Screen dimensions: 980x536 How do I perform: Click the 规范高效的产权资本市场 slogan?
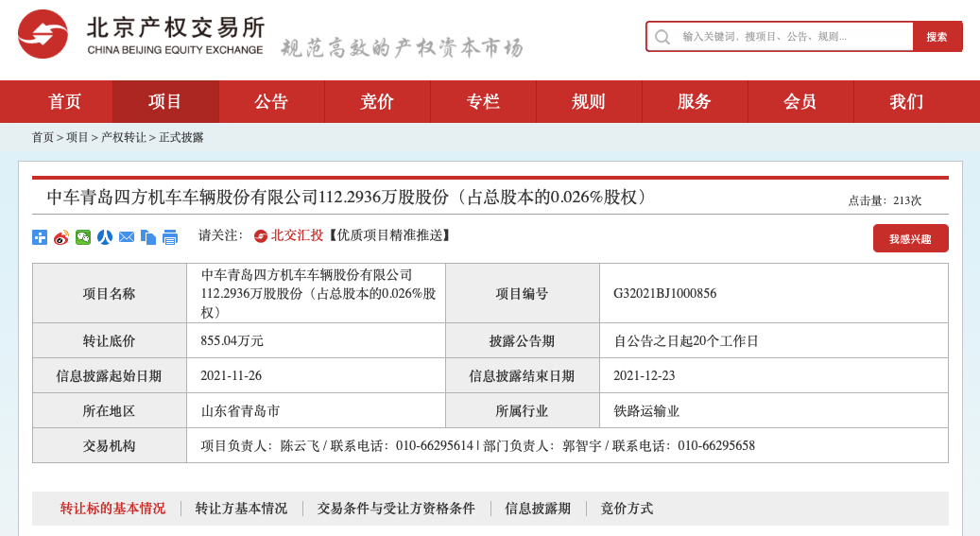point(402,47)
